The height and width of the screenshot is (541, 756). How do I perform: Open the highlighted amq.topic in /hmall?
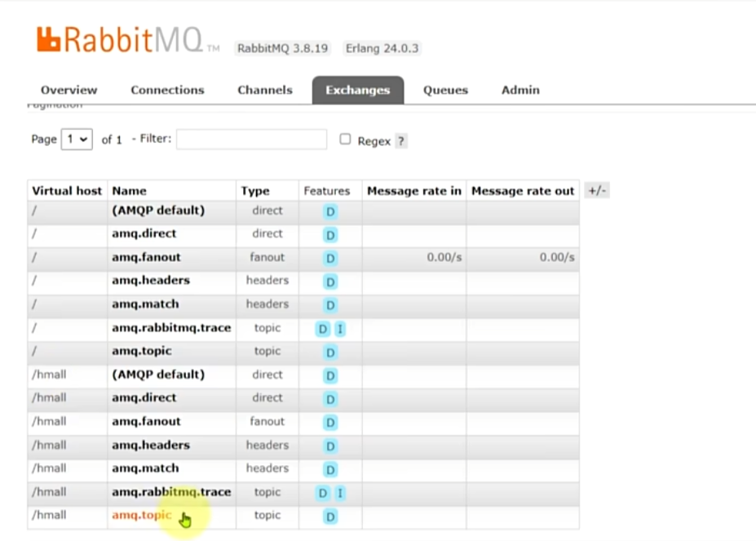pyautogui.click(x=142, y=515)
